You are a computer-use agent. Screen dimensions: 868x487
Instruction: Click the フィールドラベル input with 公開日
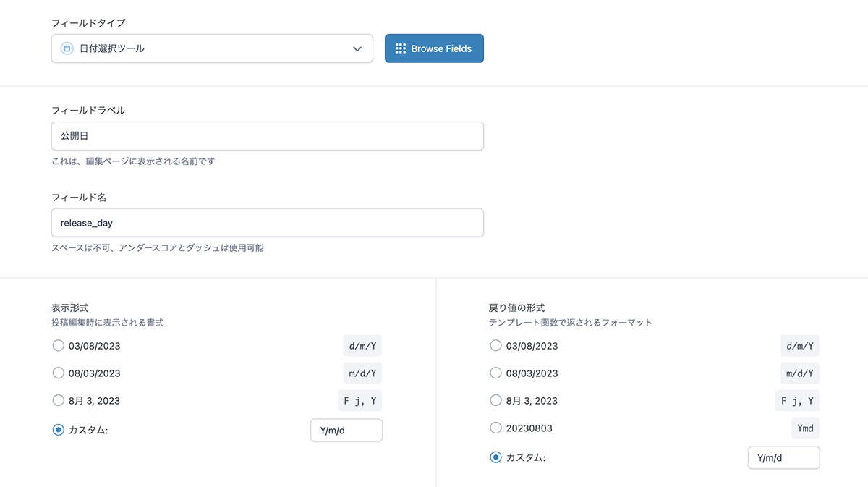[x=267, y=136]
